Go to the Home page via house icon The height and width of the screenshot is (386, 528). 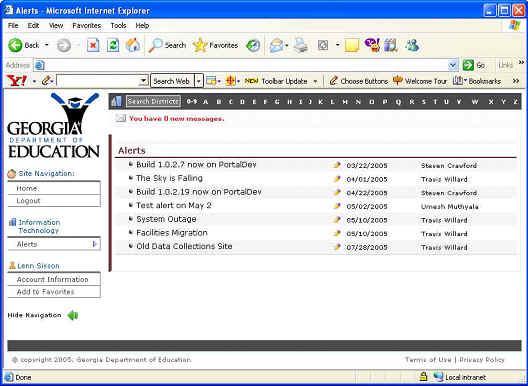[x=133, y=45]
